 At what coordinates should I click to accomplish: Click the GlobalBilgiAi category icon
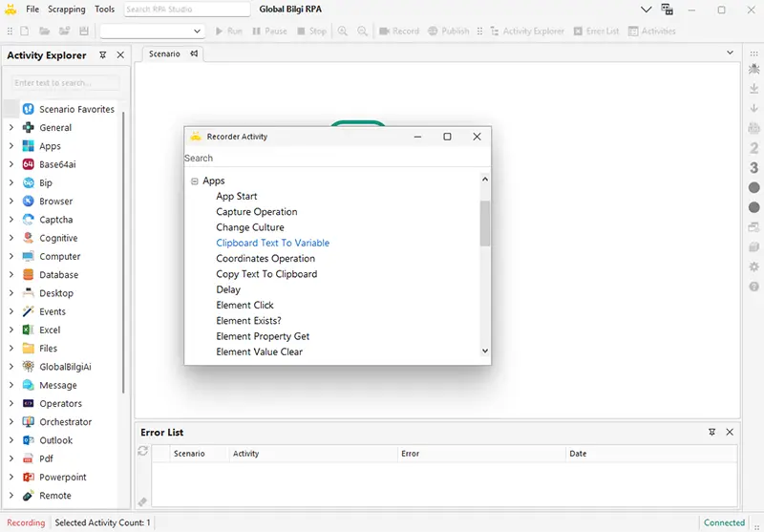pyautogui.click(x=29, y=367)
